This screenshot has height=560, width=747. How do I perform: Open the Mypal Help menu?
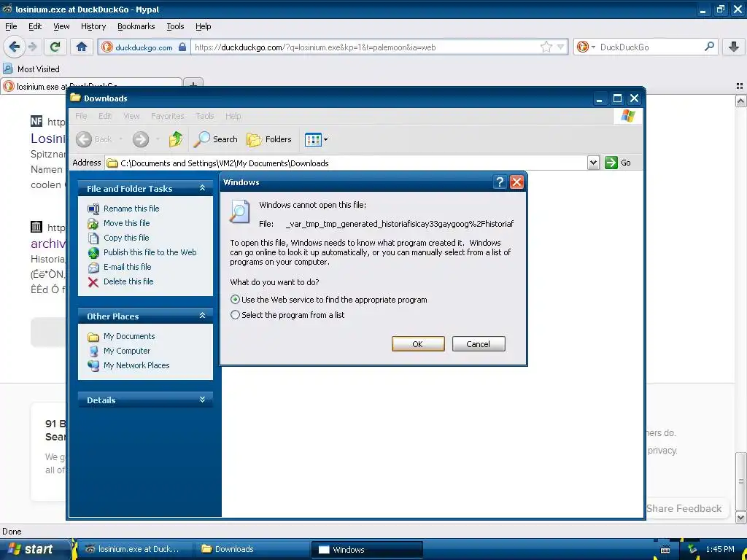pyautogui.click(x=204, y=26)
